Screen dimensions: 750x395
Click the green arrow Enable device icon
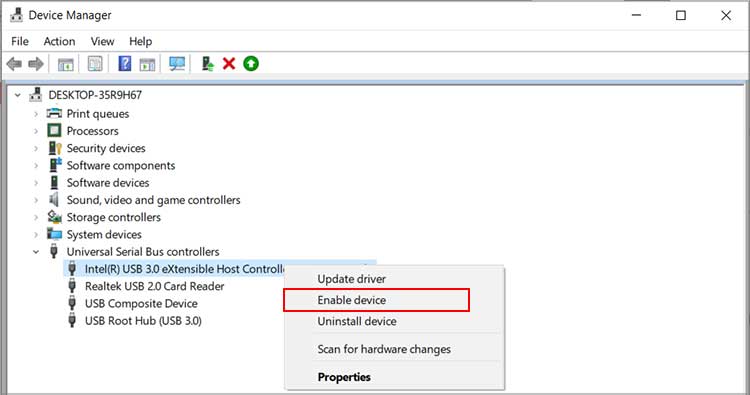tap(251, 64)
